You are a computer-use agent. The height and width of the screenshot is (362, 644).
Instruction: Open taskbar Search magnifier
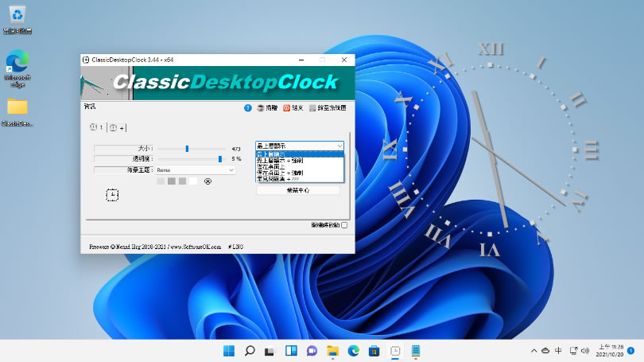click(x=250, y=351)
